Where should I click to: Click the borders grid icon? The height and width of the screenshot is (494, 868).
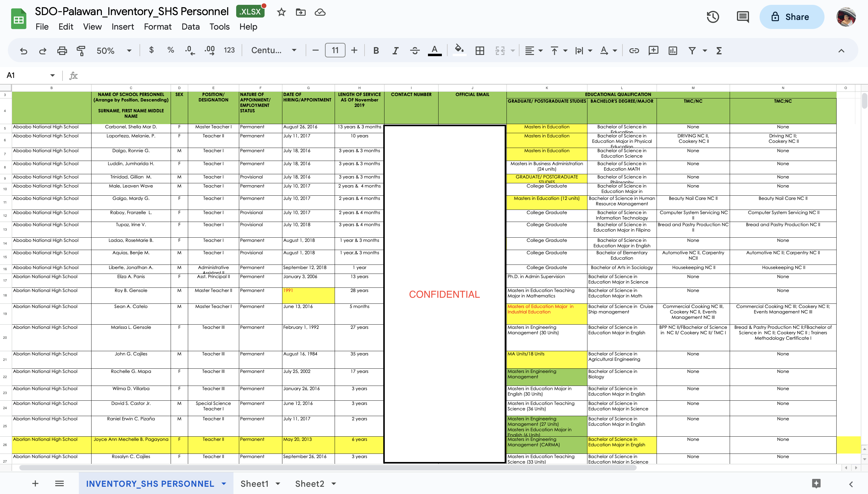[x=480, y=50]
